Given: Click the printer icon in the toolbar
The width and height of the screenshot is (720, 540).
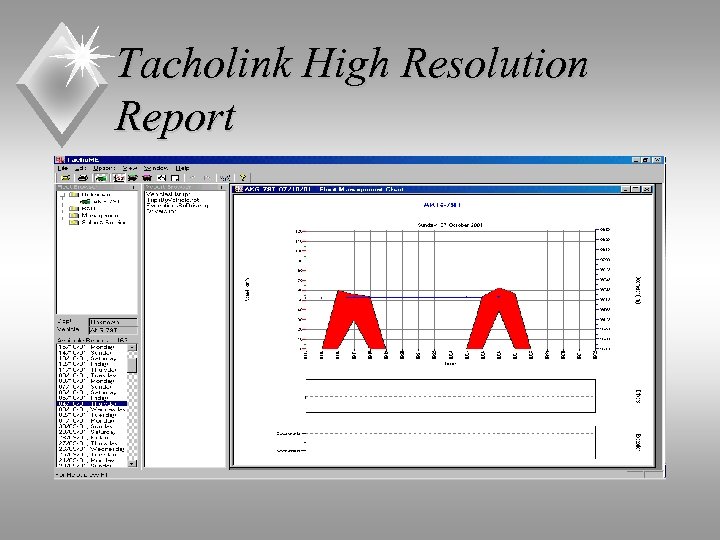Looking at the screenshot, I should click(x=82, y=178).
